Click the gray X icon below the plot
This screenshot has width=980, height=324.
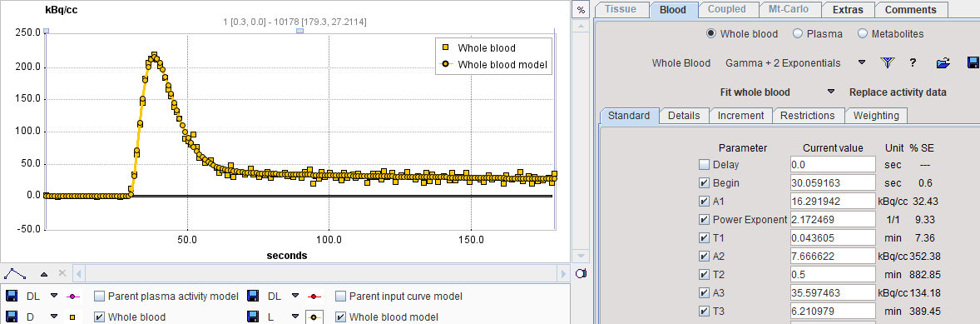[62, 273]
